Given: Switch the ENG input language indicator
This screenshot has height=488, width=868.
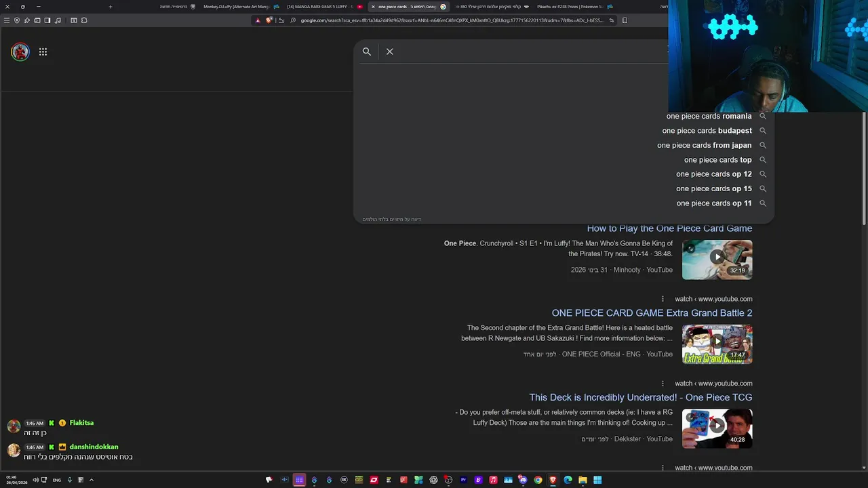Looking at the screenshot, I should (57, 480).
